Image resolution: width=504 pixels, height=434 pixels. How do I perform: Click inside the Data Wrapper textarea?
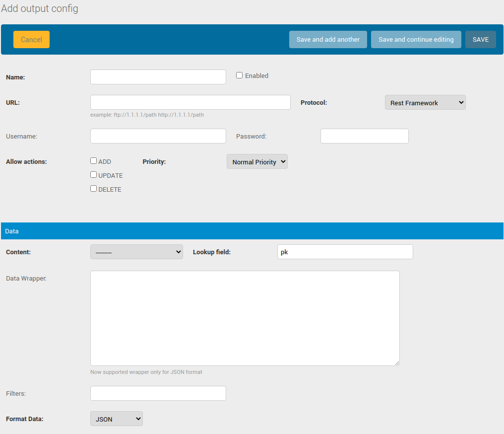tap(245, 318)
